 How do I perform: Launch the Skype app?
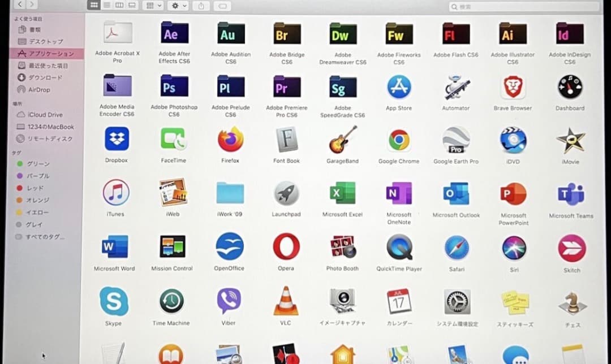tap(114, 301)
